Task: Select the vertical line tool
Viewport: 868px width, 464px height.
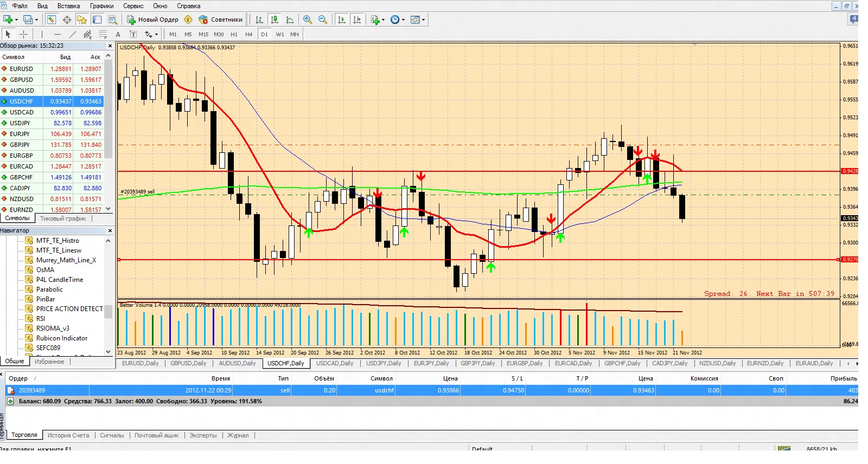Action: point(42,34)
